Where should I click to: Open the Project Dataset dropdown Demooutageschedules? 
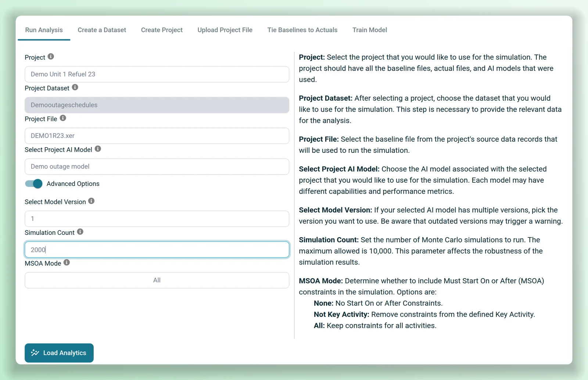click(x=157, y=105)
